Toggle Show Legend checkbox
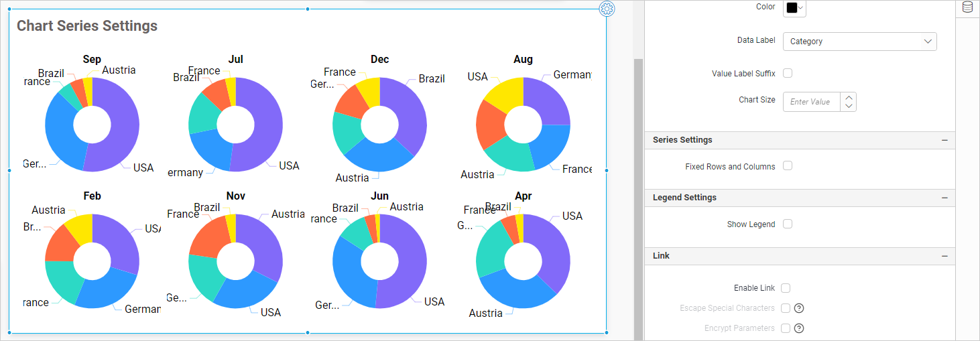The height and width of the screenshot is (341, 980). pyautogui.click(x=788, y=224)
